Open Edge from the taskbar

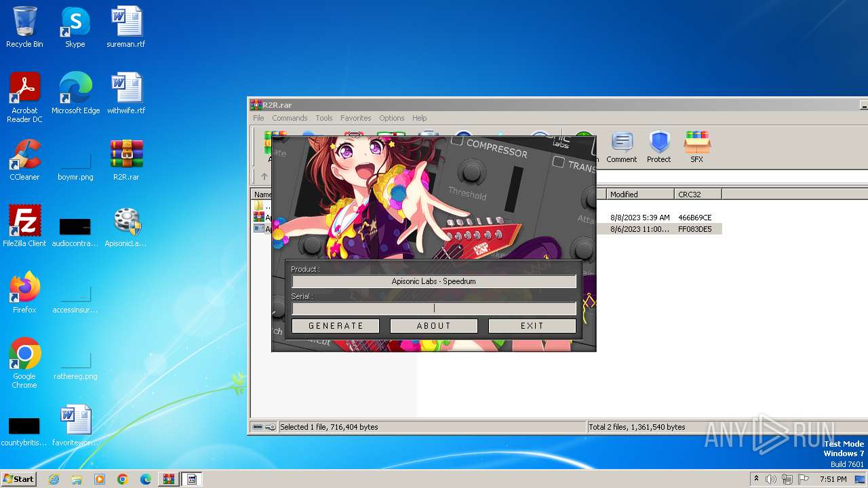(x=146, y=479)
